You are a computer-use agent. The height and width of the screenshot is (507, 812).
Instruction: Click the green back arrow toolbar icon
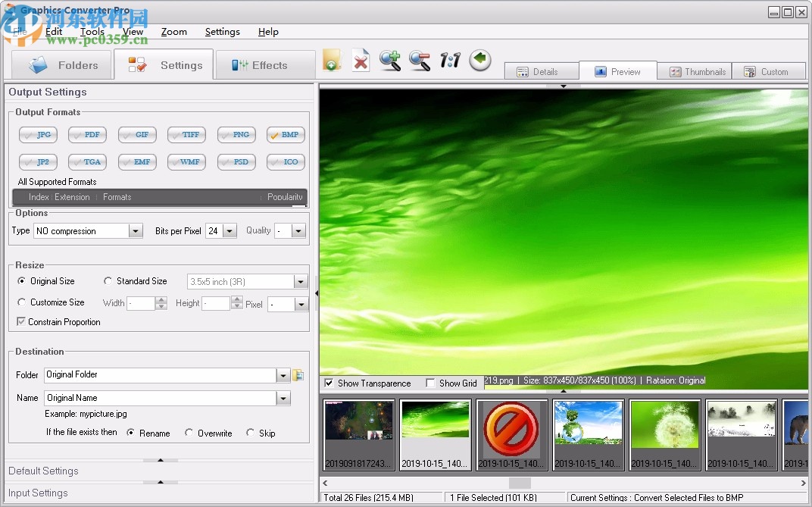[x=480, y=60]
